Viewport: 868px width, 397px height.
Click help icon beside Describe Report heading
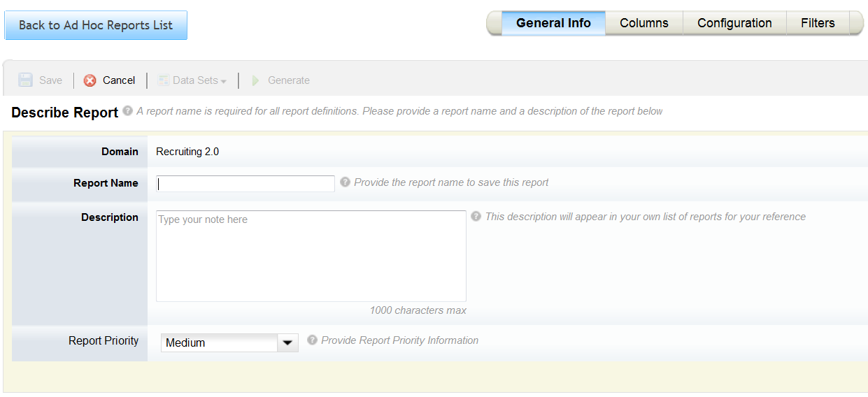pos(127,110)
